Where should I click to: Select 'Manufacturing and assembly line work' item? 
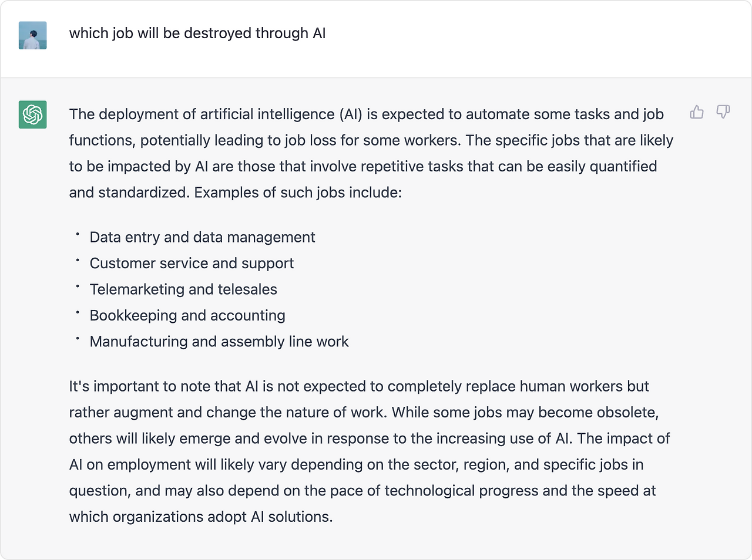pyautogui.click(x=219, y=342)
